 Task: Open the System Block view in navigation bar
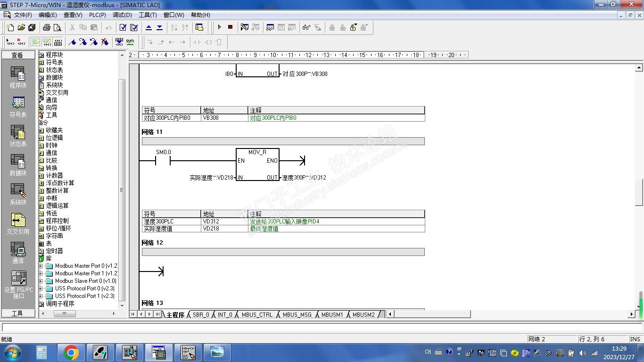[18, 195]
